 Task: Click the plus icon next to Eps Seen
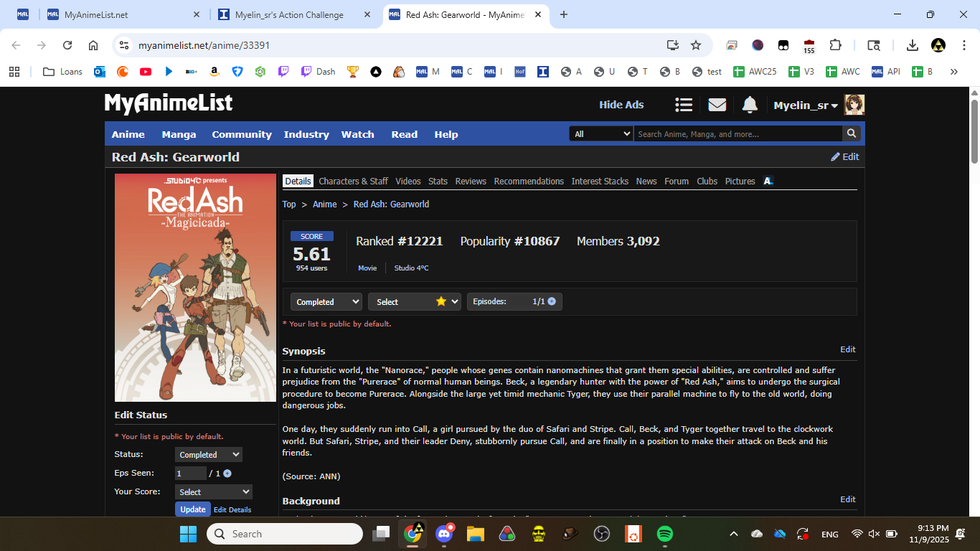point(227,474)
